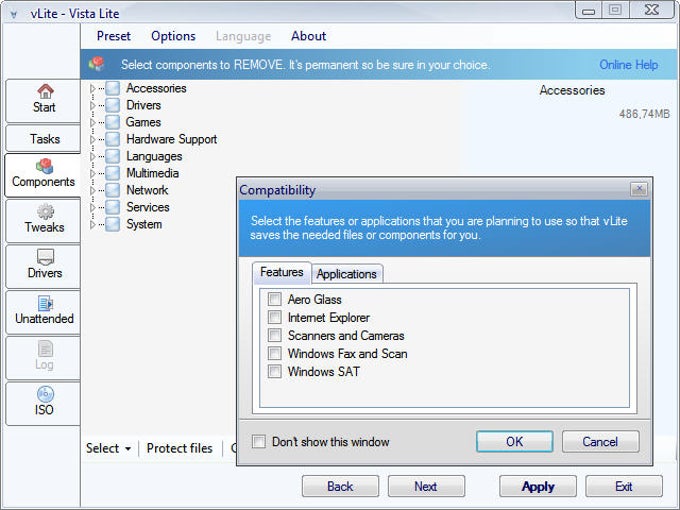The height and width of the screenshot is (510, 680).
Task: Click the greyed Language menu
Action: pyautogui.click(x=243, y=36)
